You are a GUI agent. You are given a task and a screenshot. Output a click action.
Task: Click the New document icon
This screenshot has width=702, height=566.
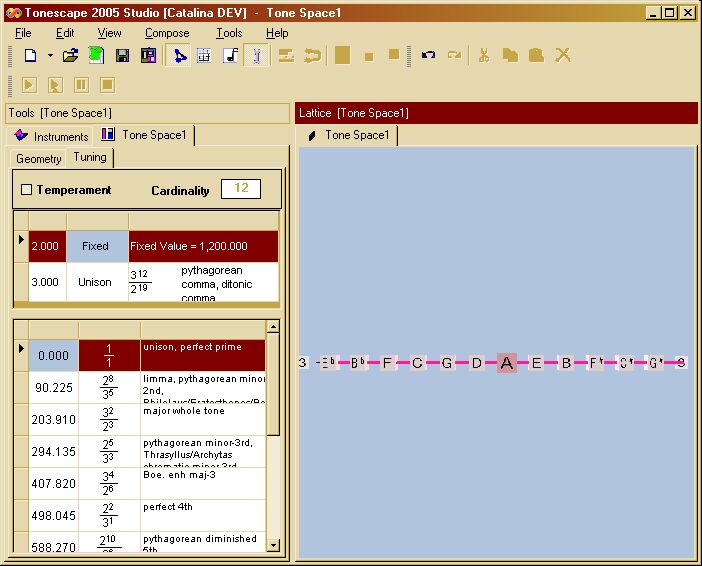pos(30,56)
